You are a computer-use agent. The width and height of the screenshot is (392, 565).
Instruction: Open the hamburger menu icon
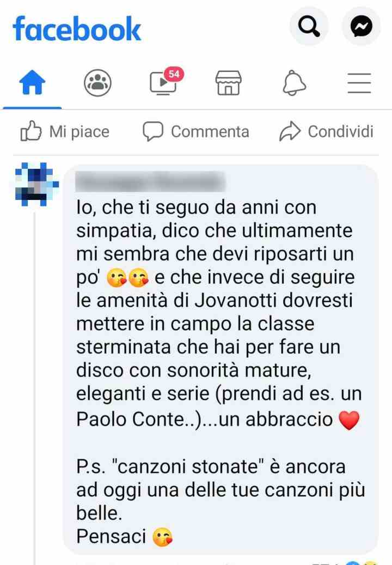click(x=359, y=83)
